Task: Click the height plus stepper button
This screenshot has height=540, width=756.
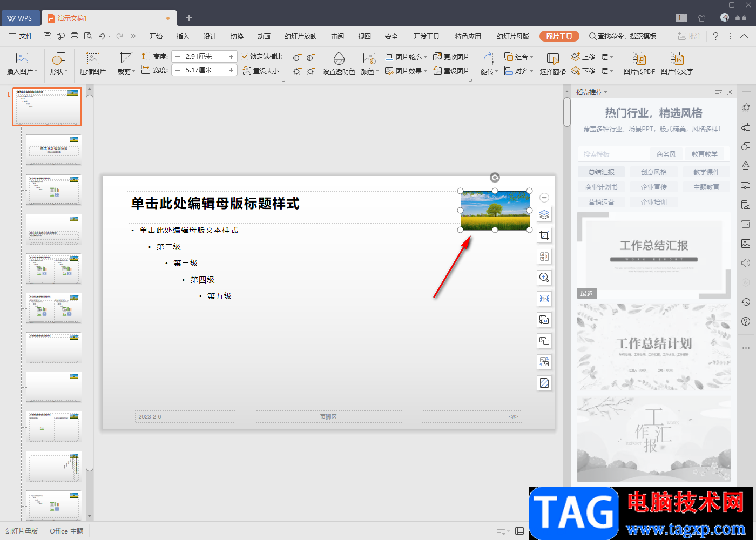Action: 231,56
